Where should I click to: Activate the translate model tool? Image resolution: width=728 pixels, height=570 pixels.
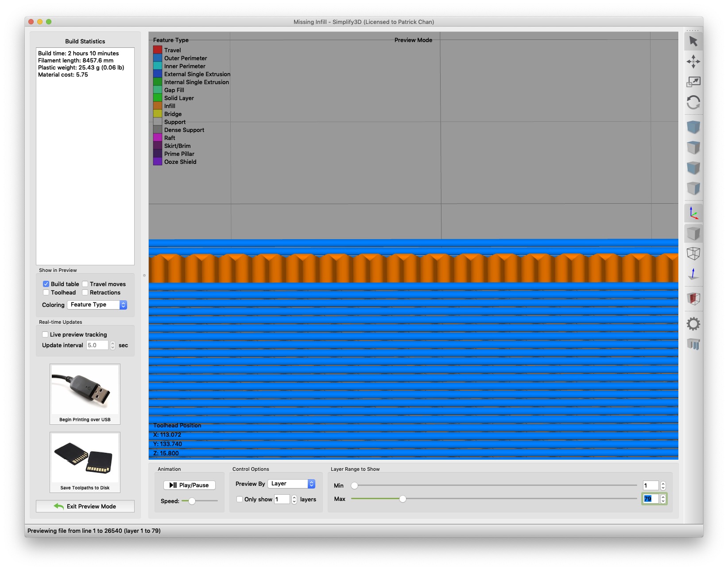coord(693,62)
